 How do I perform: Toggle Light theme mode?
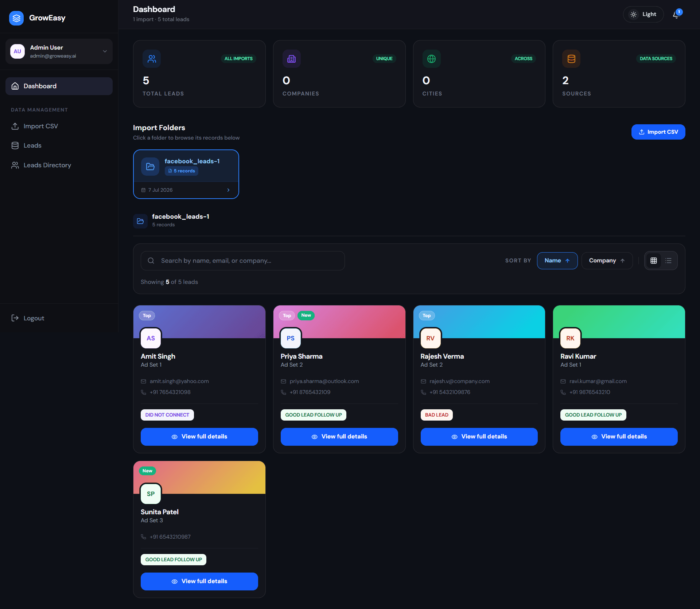click(x=643, y=14)
